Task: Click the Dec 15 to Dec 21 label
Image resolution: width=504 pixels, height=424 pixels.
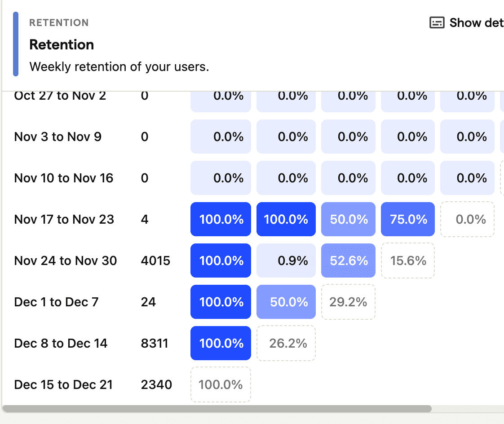Action: point(63,384)
